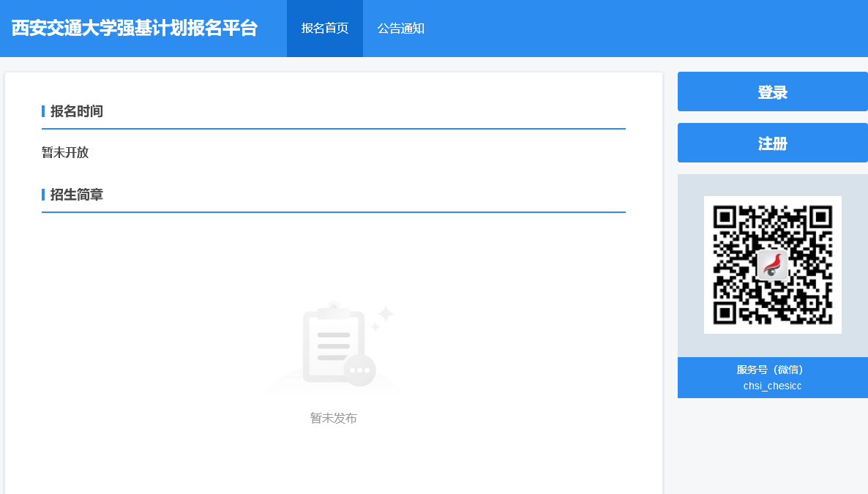Switch to the 公告通知 tab
Image resolution: width=868 pixels, height=494 pixels.
401,29
